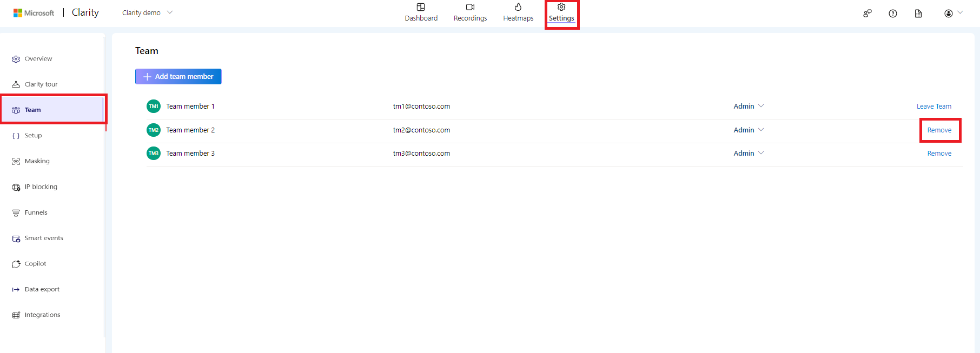This screenshot has height=353, width=980.
Task: Open the account profile icon
Action: coord(949,14)
